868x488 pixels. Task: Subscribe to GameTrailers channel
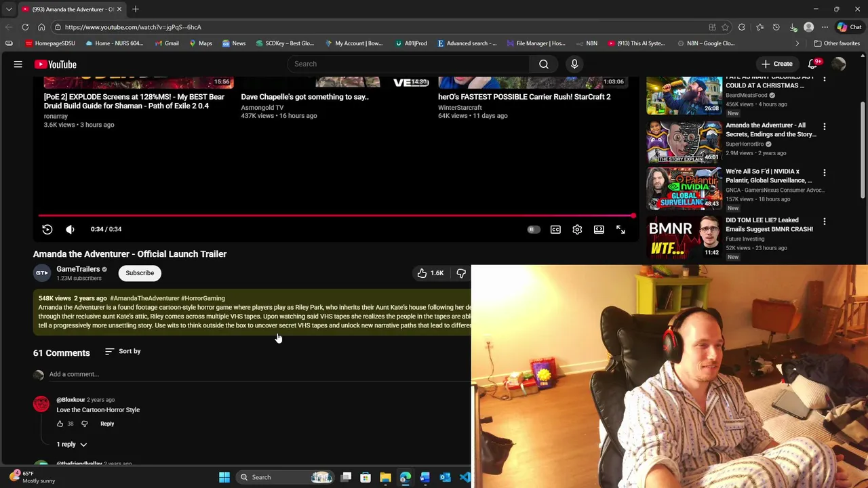click(140, 273)
